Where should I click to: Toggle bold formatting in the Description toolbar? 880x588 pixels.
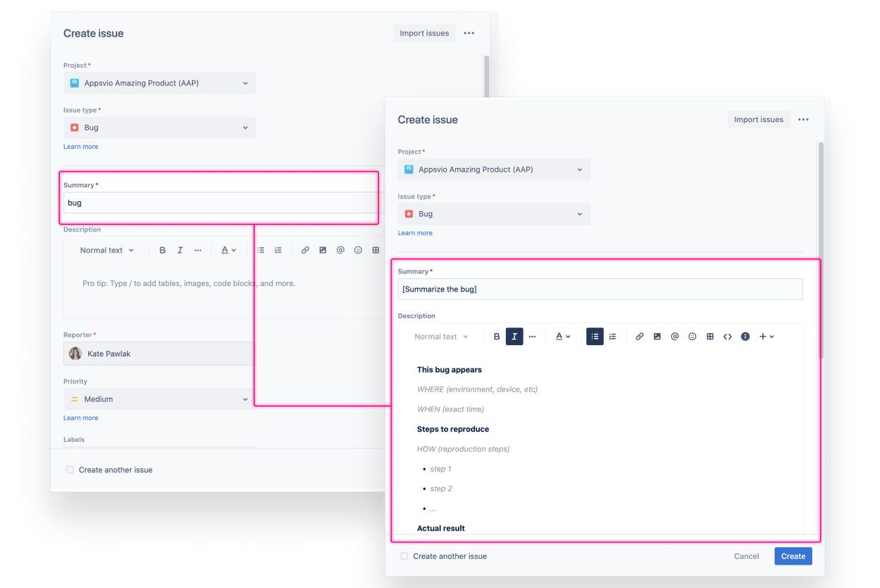pos(497,336)
